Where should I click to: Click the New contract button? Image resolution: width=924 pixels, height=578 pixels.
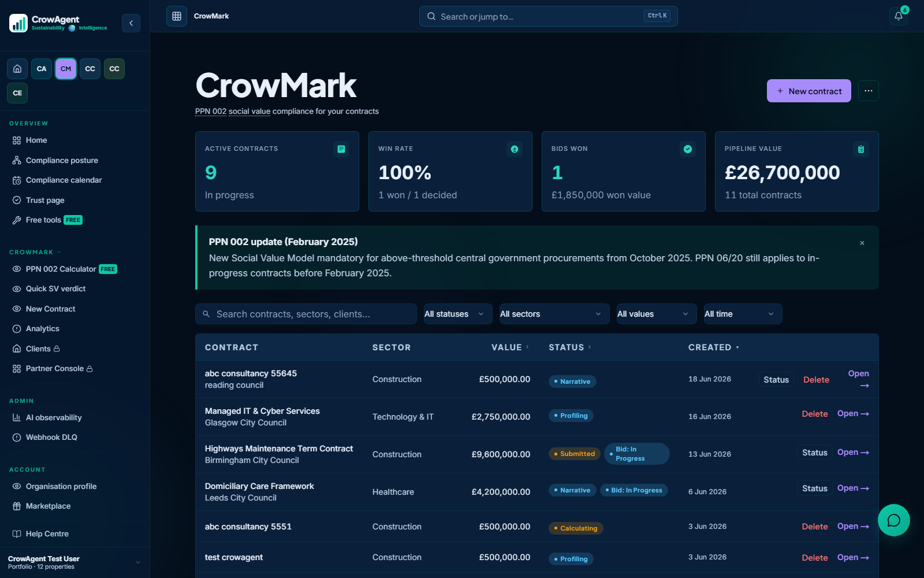(x=808, y=91)
